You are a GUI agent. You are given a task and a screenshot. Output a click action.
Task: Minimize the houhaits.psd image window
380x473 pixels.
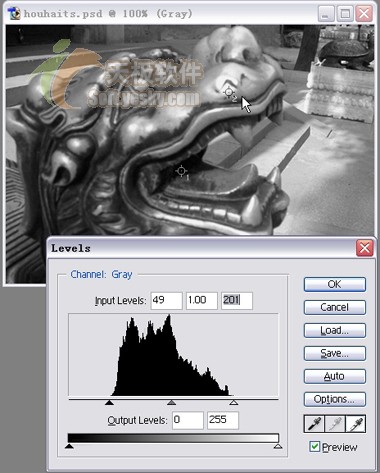pyautogui.click(x=326, y=14)
